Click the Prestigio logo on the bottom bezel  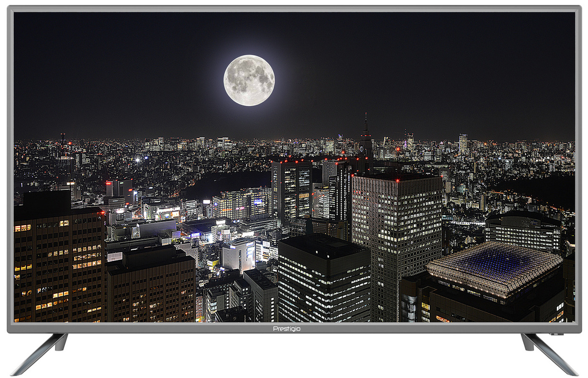click(287, 329)
